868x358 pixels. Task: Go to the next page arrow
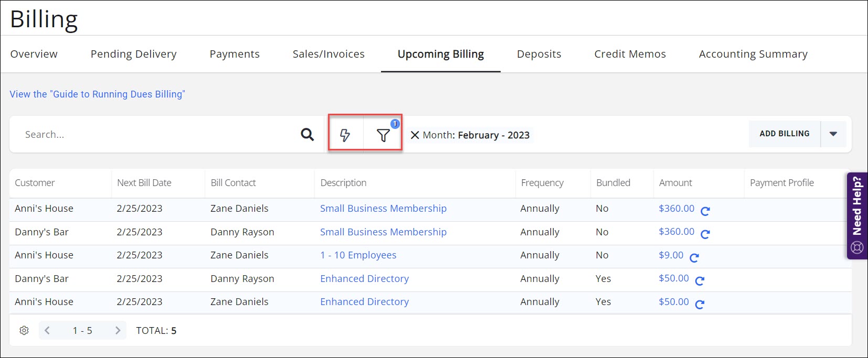click(118, 330)
